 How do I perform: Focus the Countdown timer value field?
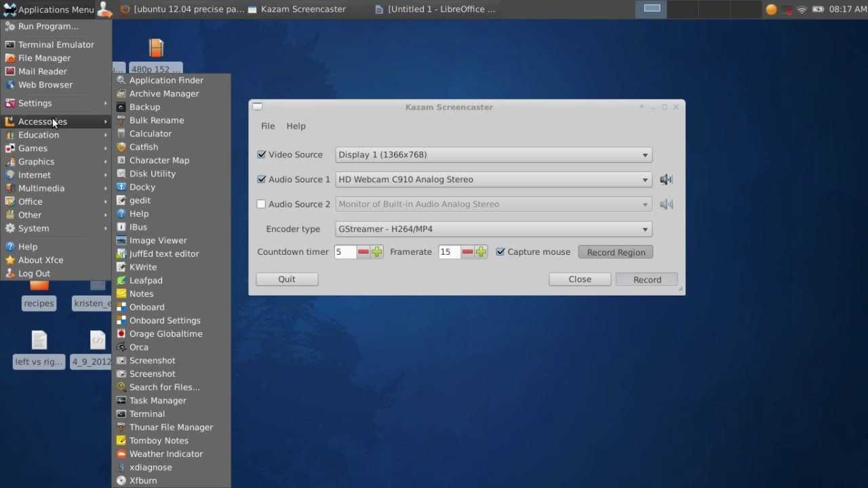point(345,252)
